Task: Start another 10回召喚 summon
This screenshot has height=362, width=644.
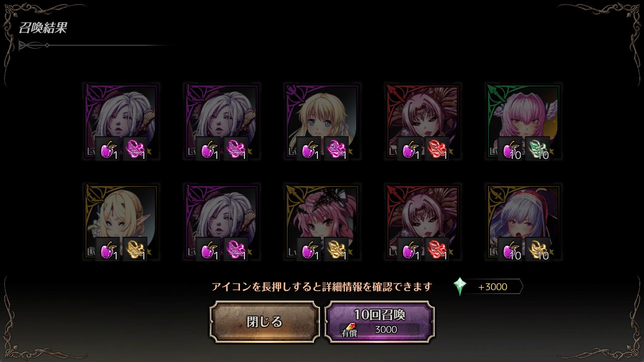Action: click(x=380, y=322)
